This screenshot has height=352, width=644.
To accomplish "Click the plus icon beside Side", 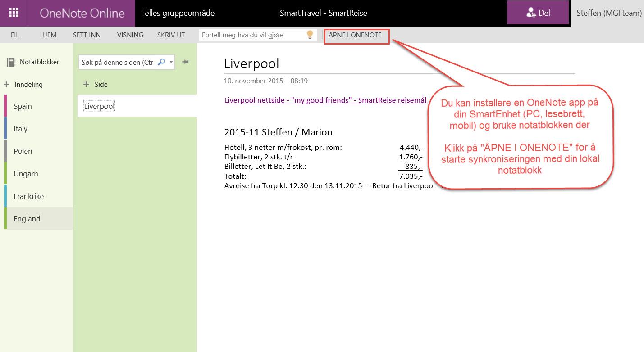I will (x=87, y=84).
